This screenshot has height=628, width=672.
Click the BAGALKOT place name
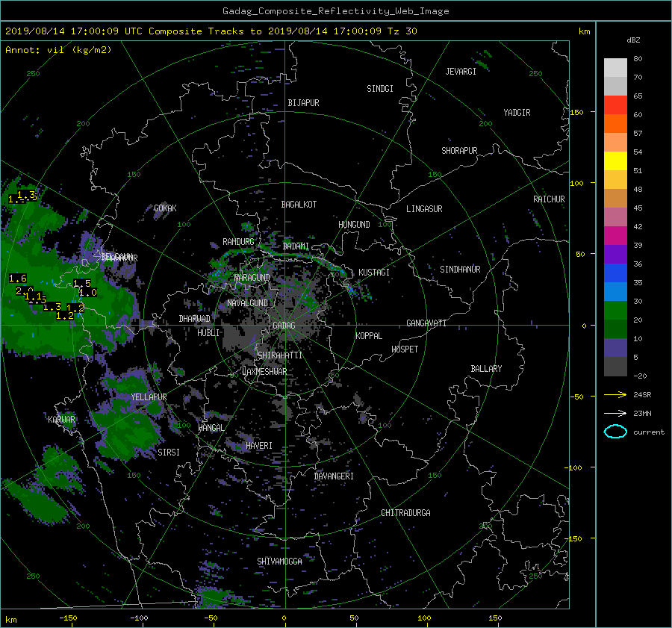299,205
